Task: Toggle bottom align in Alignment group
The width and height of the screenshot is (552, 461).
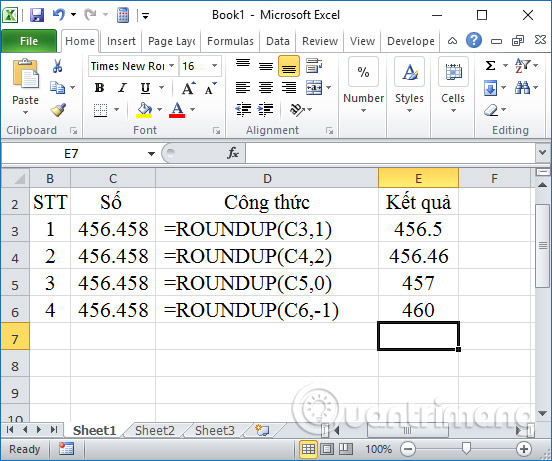Action: [x=289, y=66]
